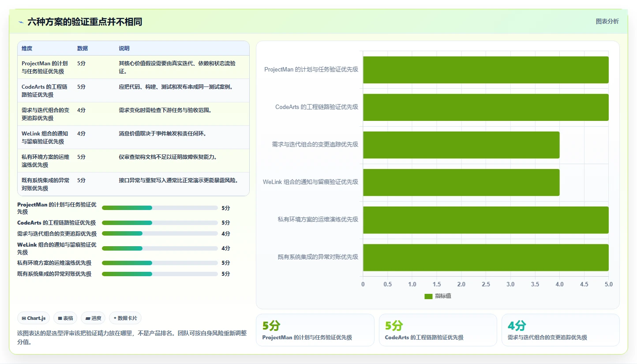Click the 私有环境方案 progress bar
The width and height of the screenshot is (637, 364).
160,263
